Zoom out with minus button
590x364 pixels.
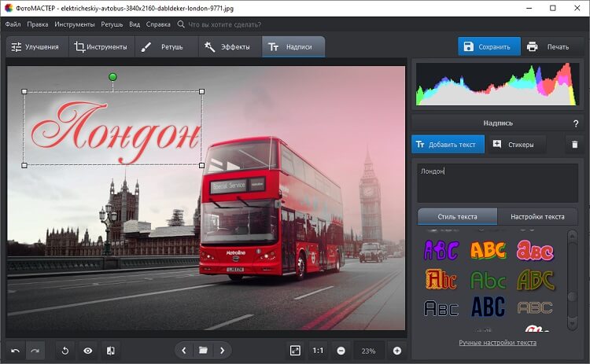341,350
